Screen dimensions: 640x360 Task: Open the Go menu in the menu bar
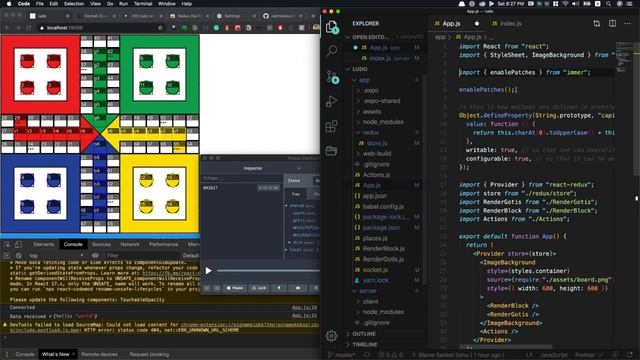[110, 4]
